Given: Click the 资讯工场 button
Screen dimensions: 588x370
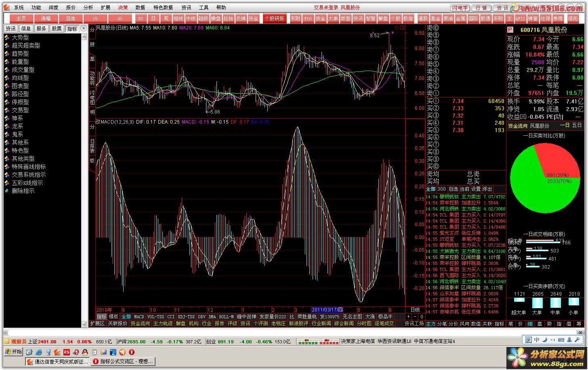Looking at the screenshot, I should point(414,324).
